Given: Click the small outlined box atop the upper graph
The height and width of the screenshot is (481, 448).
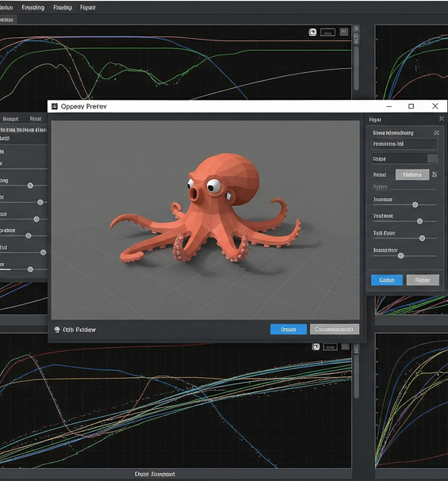Looking at the screenshot, I should [x=327, y=32].
